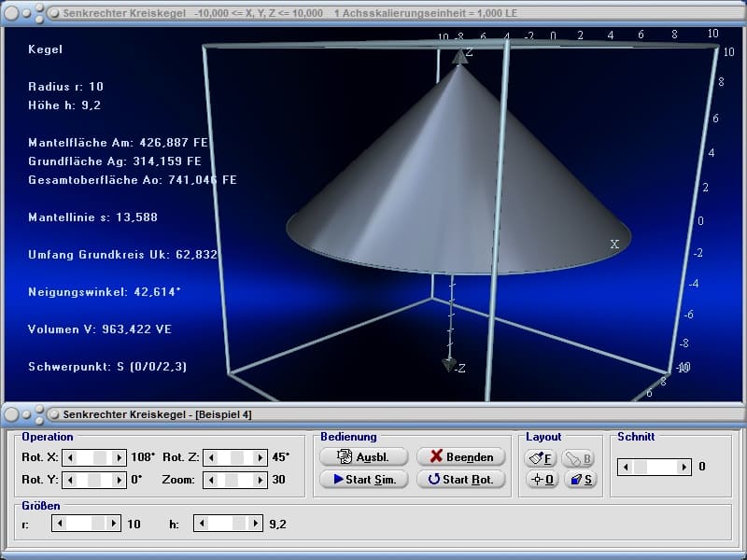
Task: Click the "Mantellinie s: 13,588" readout
Action: pos(92,217)
